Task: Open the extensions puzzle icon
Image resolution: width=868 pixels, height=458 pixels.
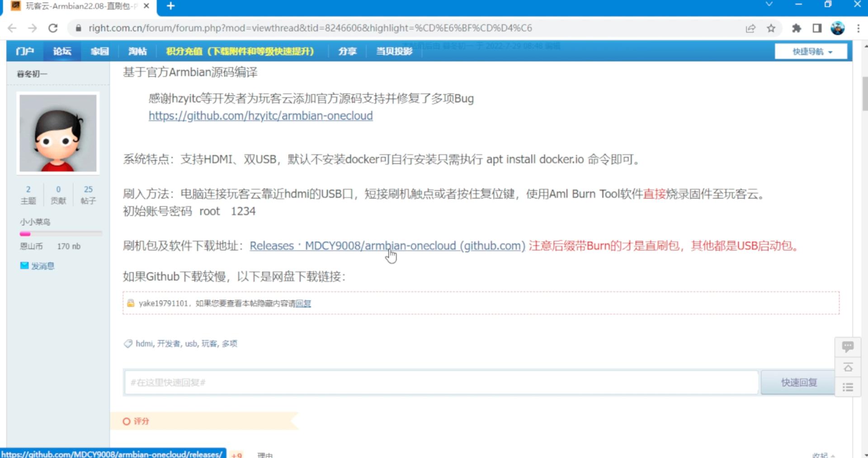Action: tap(796, 28)
